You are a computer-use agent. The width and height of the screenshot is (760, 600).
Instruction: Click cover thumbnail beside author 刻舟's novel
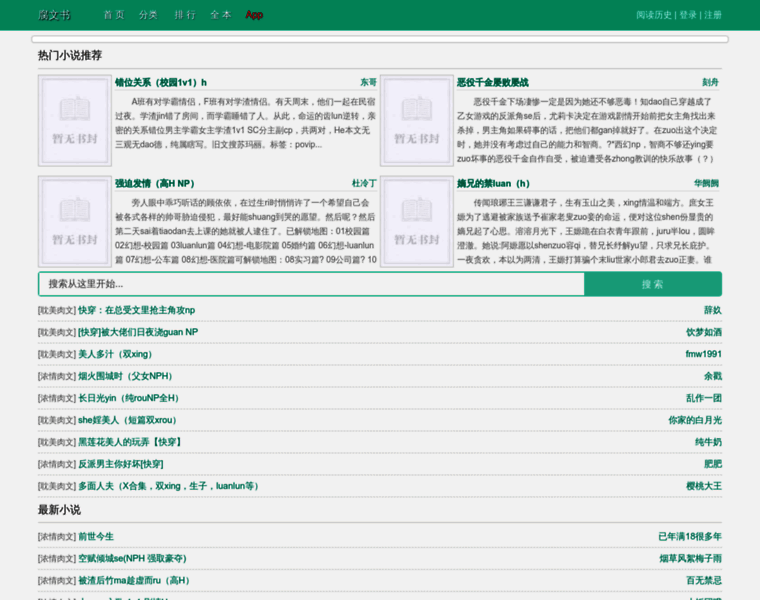pos(416,121)
